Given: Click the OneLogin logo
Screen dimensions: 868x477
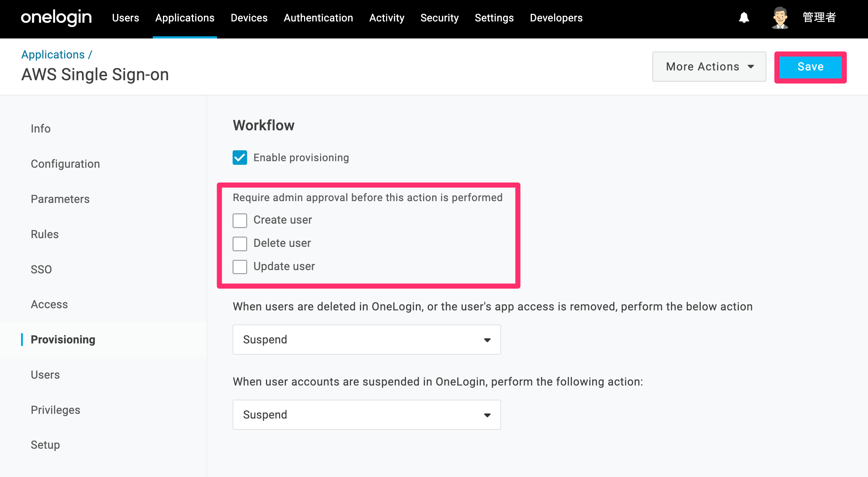Looking at the screenshot, I should pyautogui.click(x=56, y=17).
